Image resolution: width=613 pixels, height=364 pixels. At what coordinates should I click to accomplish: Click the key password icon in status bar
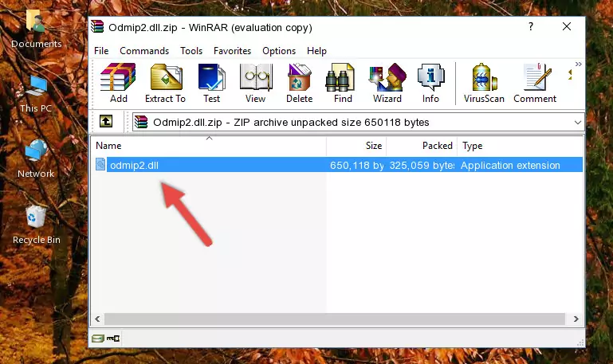tap(113, 339)
